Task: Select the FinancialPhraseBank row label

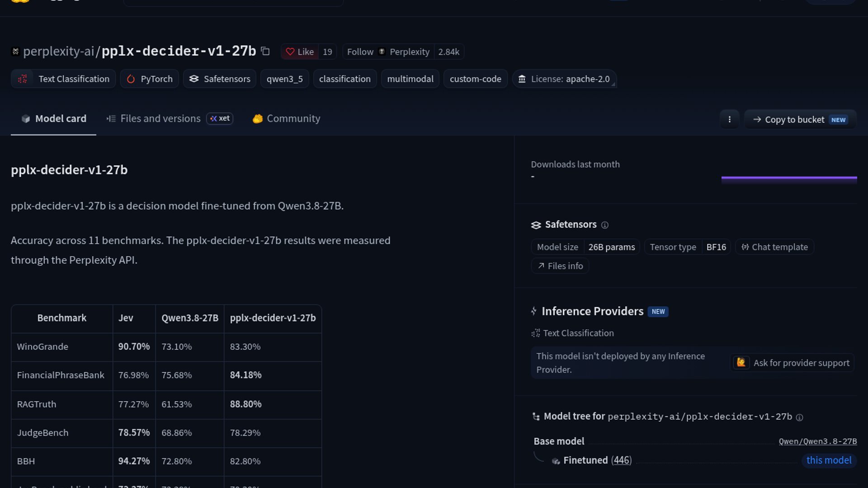Action: (x=61, y=375)
